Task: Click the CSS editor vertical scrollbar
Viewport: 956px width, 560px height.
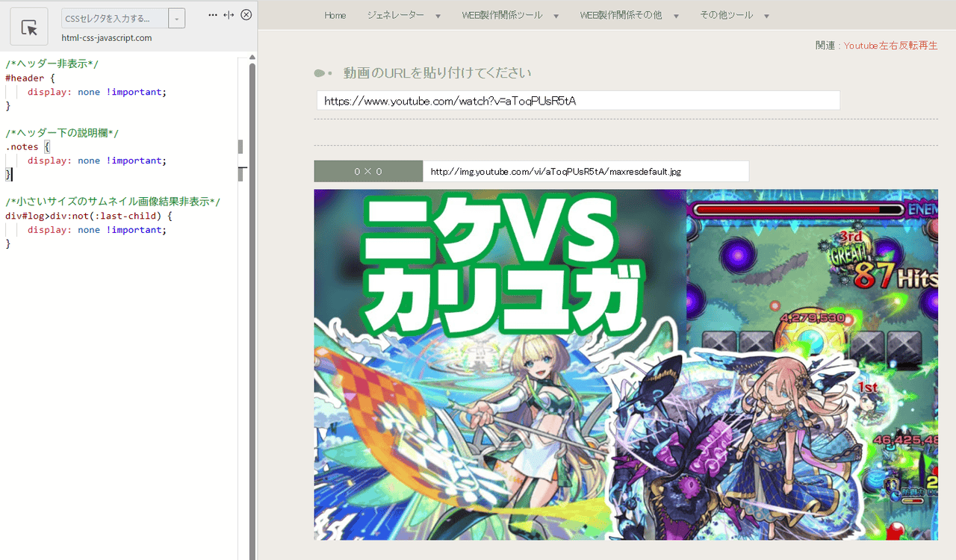Action: (x=252, y=299)
